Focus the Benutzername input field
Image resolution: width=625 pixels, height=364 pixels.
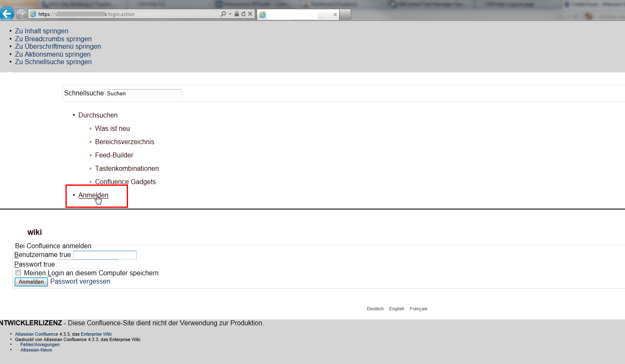[x=105, y=255]
